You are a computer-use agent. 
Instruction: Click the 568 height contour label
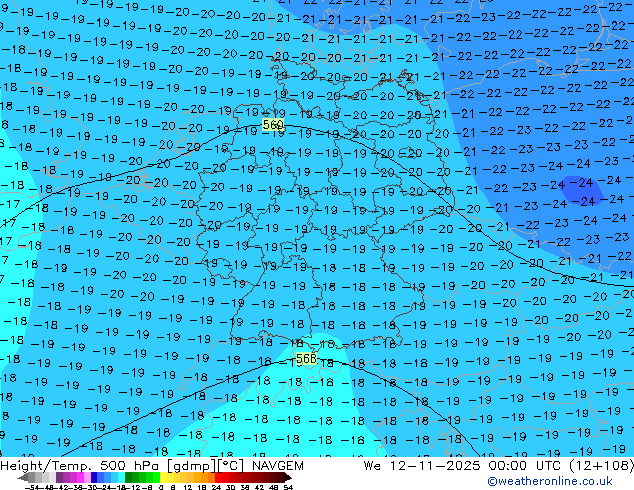306,359
